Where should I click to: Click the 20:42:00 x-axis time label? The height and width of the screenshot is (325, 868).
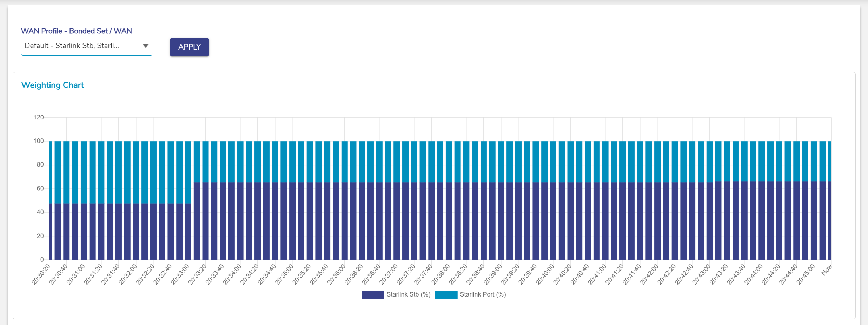coord(649,274)
